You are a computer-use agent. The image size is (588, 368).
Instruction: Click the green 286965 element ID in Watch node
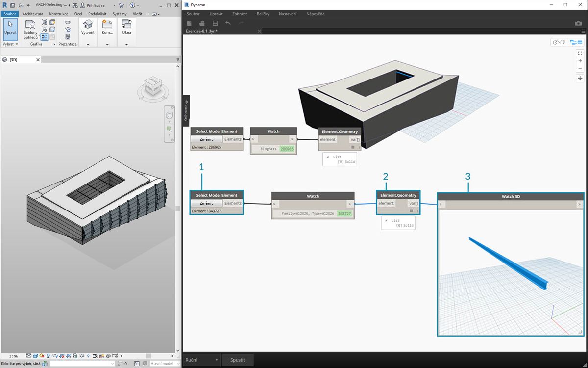click(287, 149)
